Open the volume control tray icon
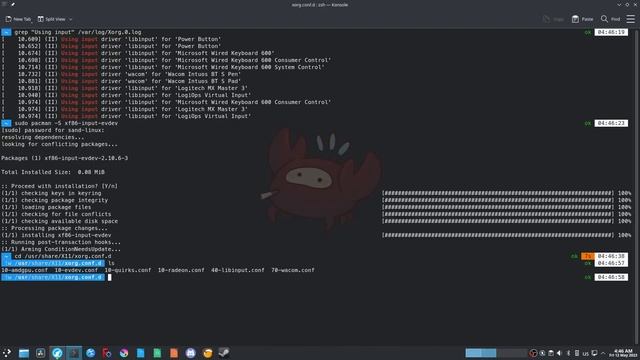 (x=559, y=353)
